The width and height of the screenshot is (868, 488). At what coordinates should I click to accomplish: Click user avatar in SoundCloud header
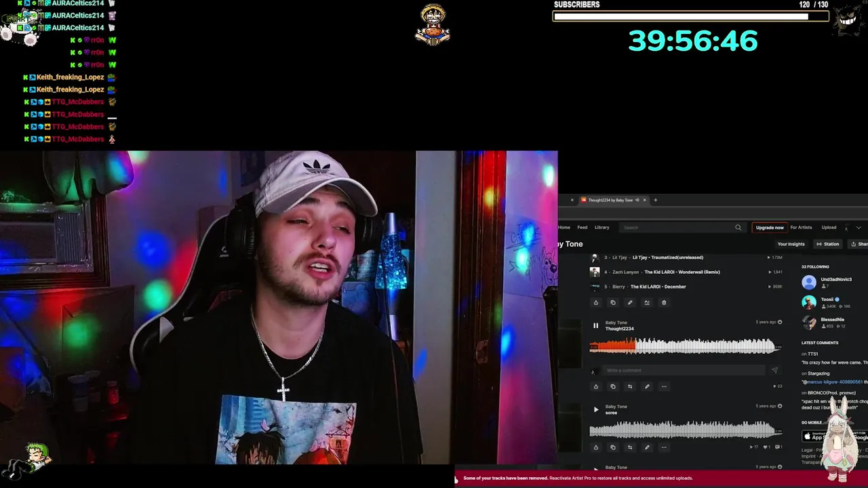[x=846, y=228]
